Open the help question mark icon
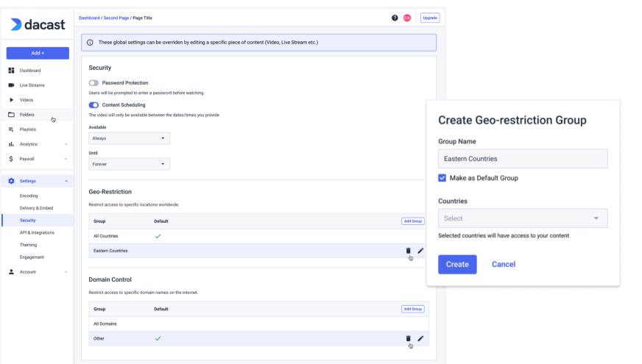This screenshot has height=364, width=642. (x=395, y=18)
